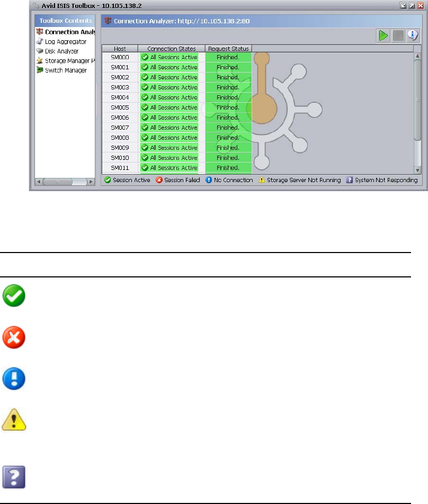Select host SM011 row
The height and width of the screenshot is (504, 428).
point(177,167)
